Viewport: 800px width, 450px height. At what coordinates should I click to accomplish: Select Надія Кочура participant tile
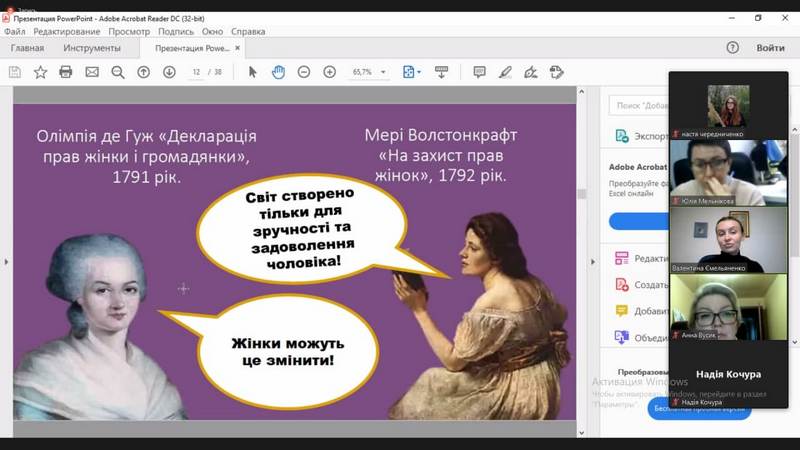[x=729, y=374]
